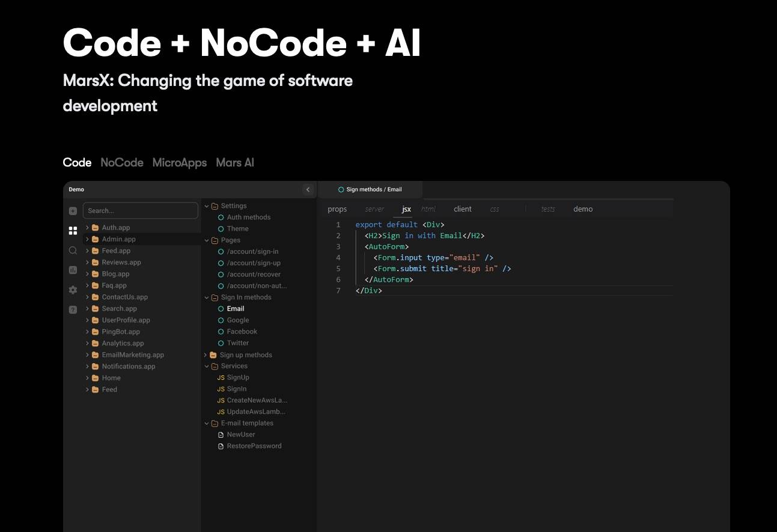Click the Settings folder icon
This screenshot has height=532, width=777.
(x=215, y=206)
